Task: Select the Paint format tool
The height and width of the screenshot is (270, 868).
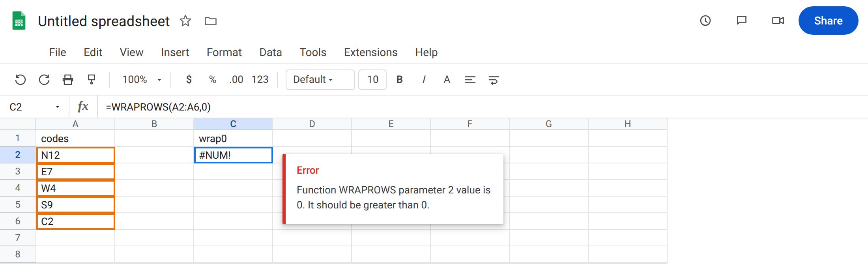Action: click(x=92, y=80)
